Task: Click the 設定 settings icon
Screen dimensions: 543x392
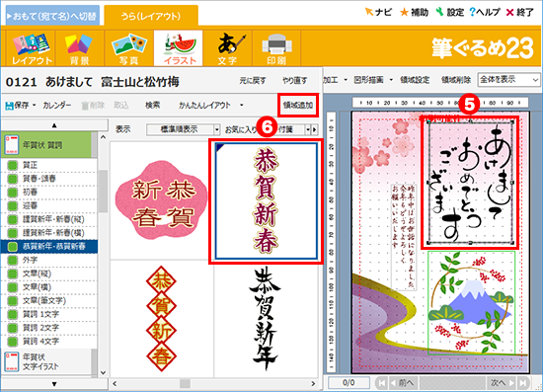Action: click(439, 12)
